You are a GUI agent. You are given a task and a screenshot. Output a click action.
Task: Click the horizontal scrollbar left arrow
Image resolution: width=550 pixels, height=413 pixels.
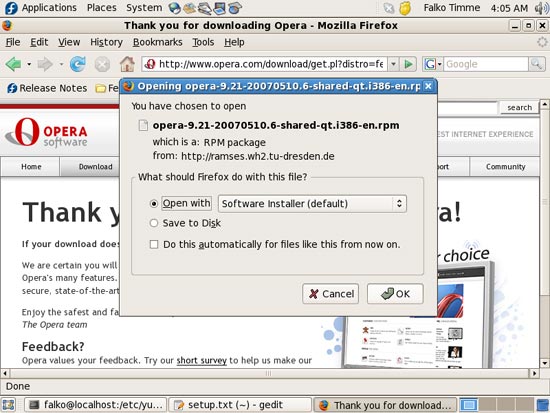click(5, 373)
